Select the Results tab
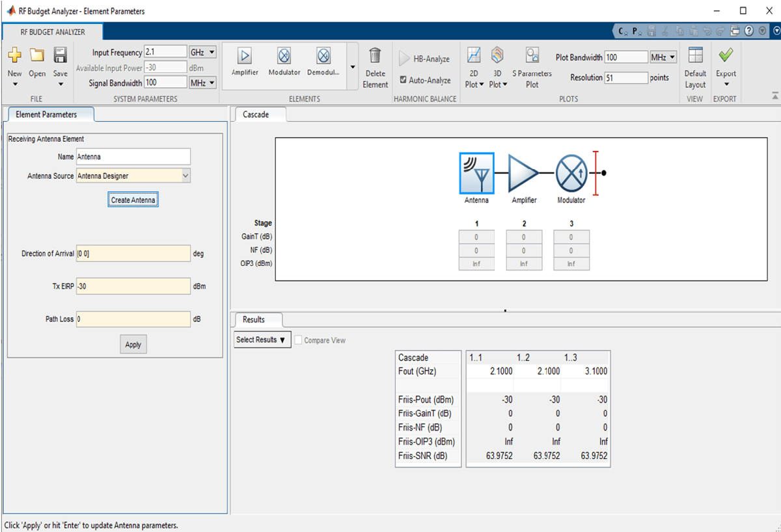Screen dimensions: 781x532 pyautogui.click(x=254, y=319)
